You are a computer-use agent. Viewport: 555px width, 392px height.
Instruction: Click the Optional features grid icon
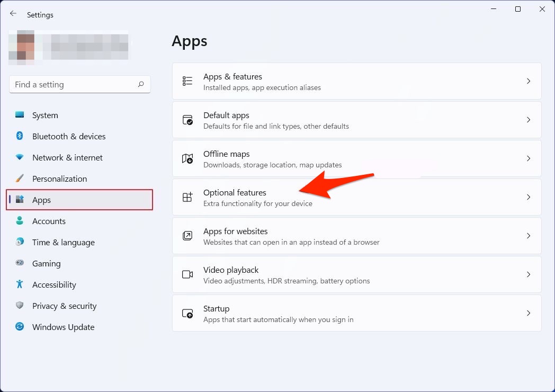pyautogui.click(x=187, y=197)
